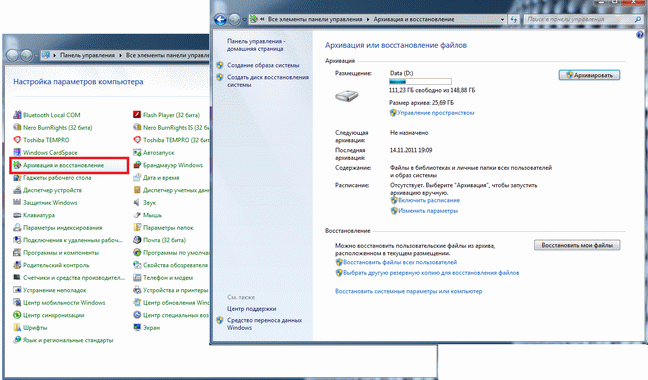Click Включить расписание link
The image size is (648, 380).
point(429,200)
